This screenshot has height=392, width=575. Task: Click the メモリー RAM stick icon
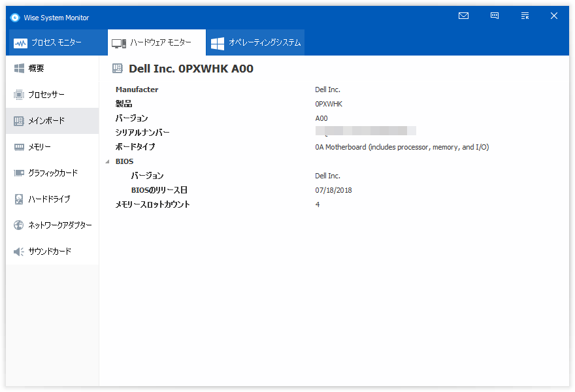click(x=19, y=147)
